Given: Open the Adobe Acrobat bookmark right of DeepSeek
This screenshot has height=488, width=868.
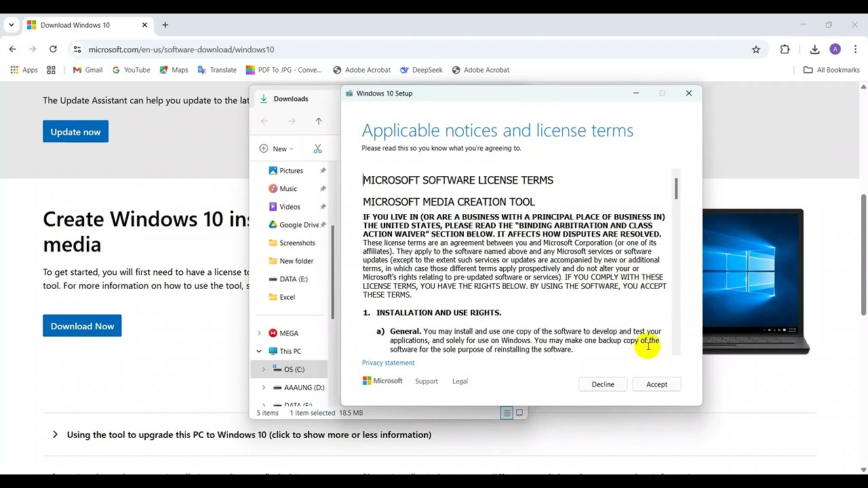Looking at the screenshot, I should (480, 70).
